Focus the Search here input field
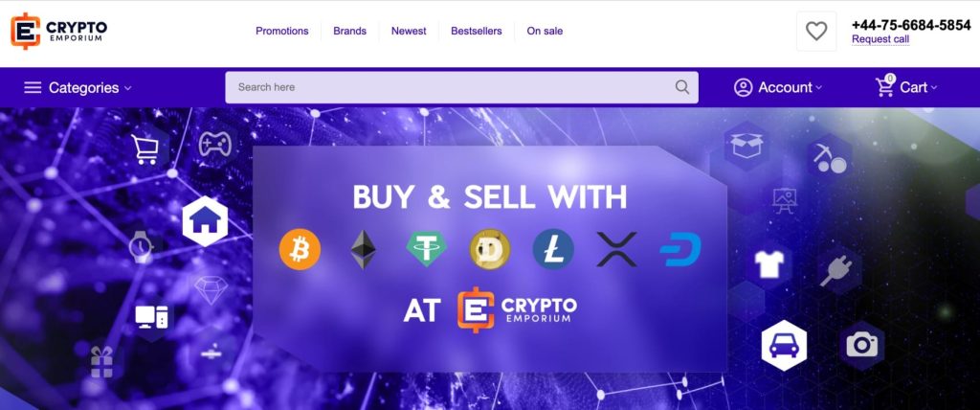 (x=461, y=87)
